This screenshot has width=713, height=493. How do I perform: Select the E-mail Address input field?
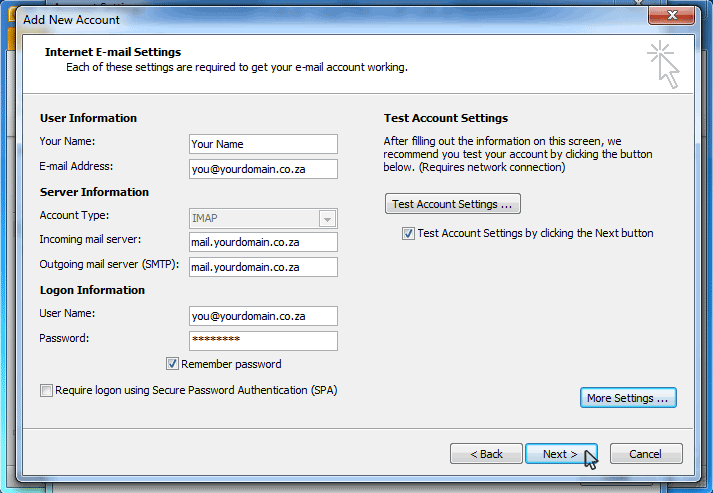(x=263, y=169)
